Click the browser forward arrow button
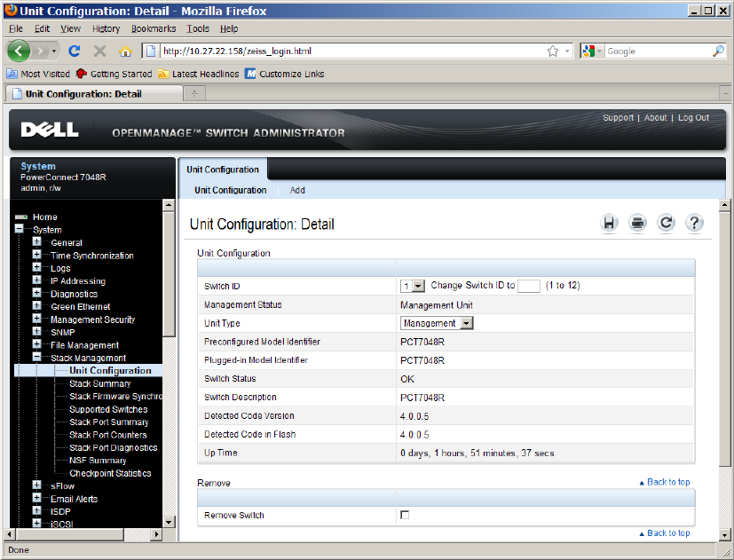This screenshot has height=560, width=734. tap(41, 51)
